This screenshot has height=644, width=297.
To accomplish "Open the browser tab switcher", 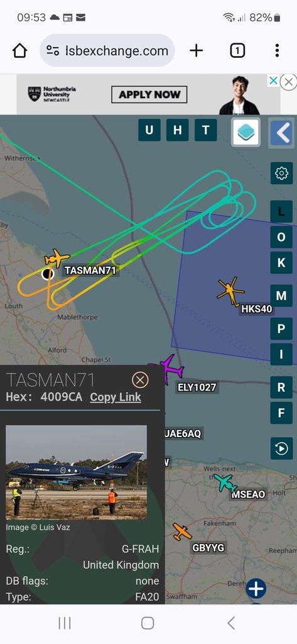I will coord(237,50).
